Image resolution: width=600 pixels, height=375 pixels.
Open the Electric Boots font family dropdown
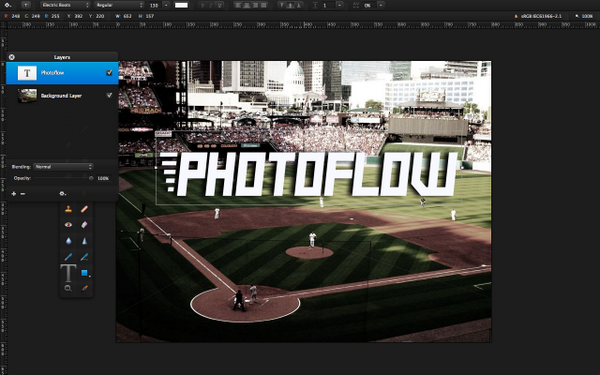pyautogui.click(x=65, y=5)
